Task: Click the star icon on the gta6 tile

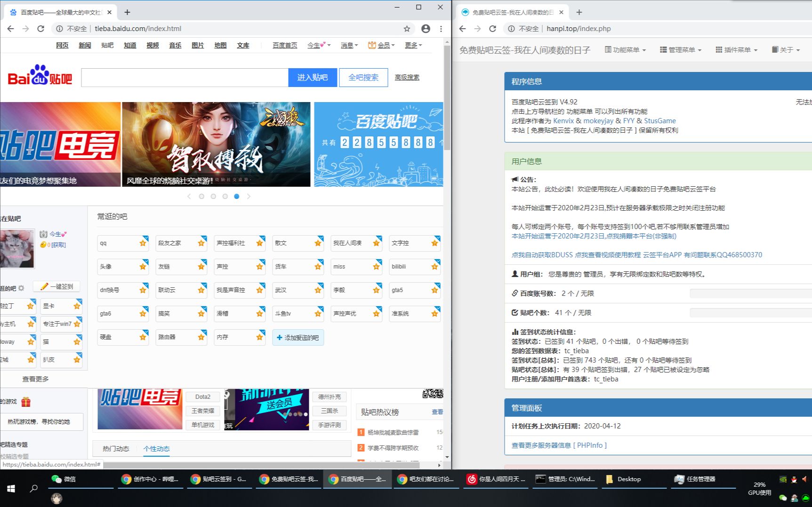Action: pyautogui.click(x=143, y=314)
